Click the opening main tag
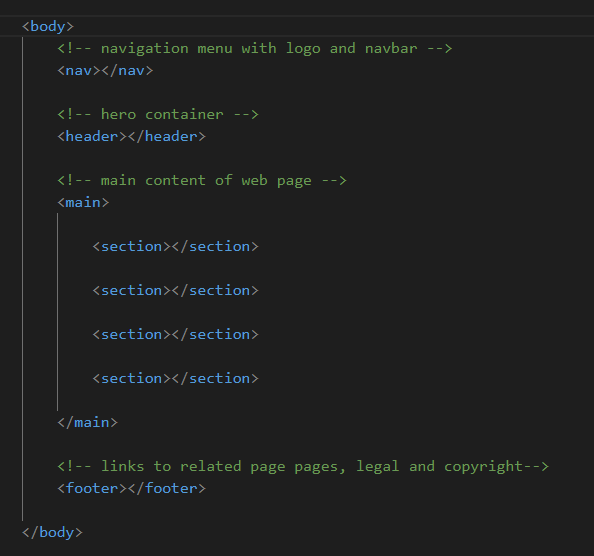Image resolution: width=594 pixels, height=556 pixels. (x=83, y=202)
